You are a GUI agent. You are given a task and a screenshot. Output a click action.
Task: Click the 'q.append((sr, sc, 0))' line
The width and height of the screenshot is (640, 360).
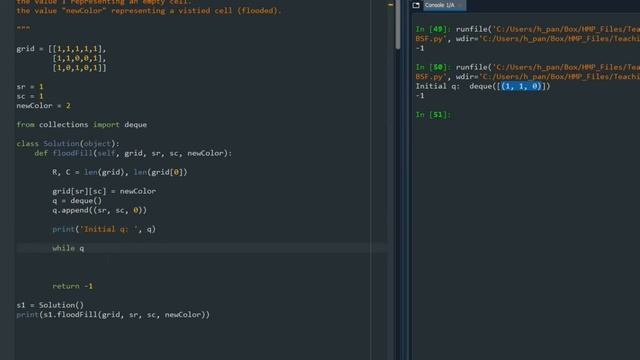100,210
